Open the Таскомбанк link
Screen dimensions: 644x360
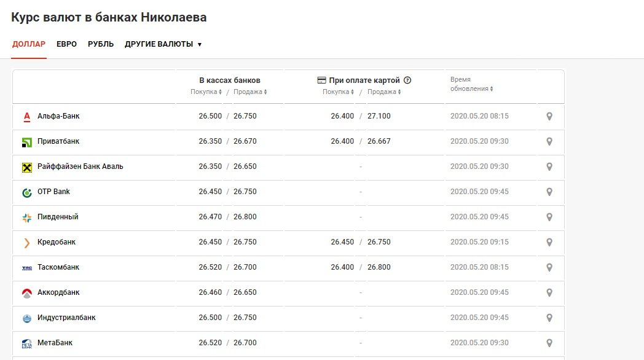click(58, 267)
